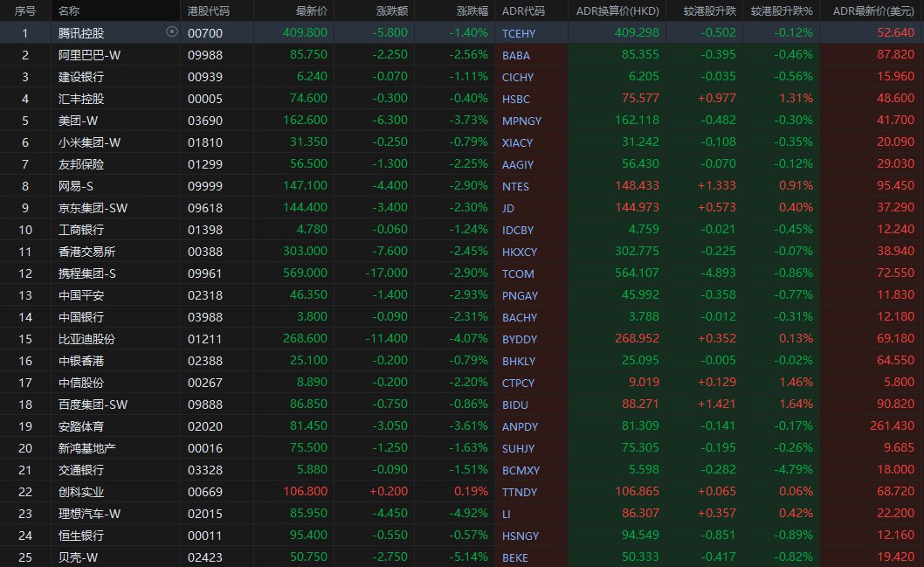The image size is (924, 567).
Task: Click the AAGIY ADR code
Action: click(517, 164)
